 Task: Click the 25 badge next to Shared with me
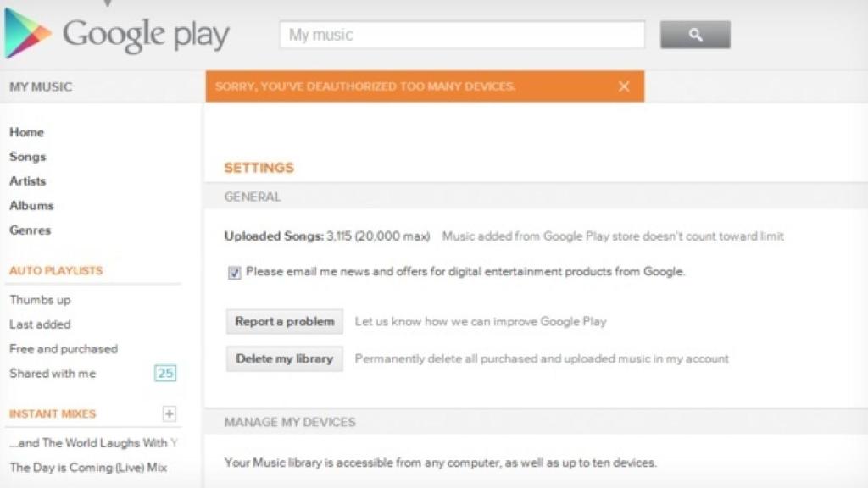[167, 373]
